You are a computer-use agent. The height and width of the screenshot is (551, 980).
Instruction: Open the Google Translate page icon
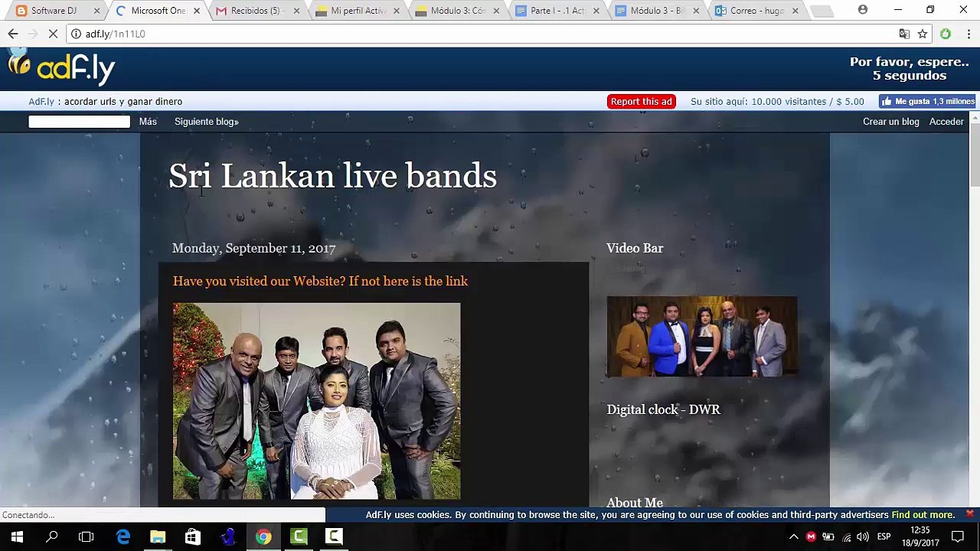click(x=904, y=34)
